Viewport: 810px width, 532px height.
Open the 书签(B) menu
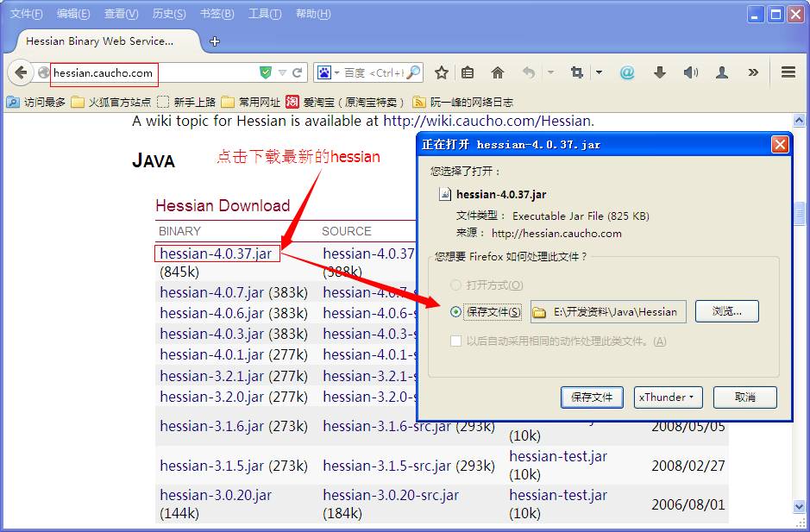(217, 14)
